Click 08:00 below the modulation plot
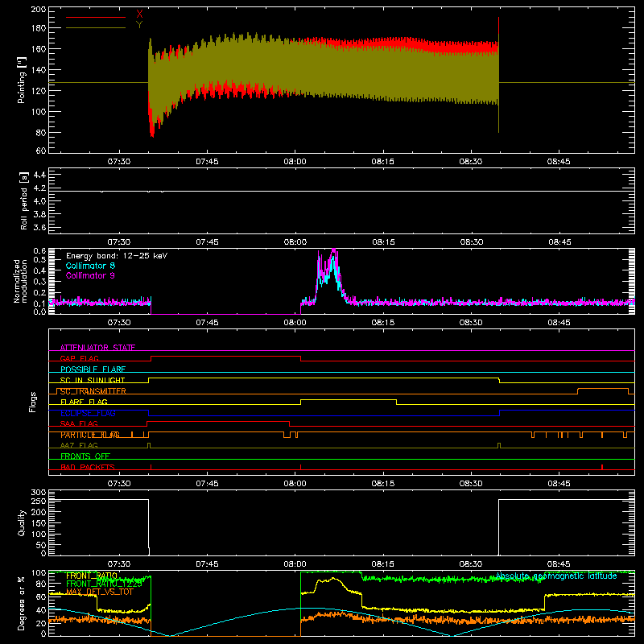Viewport: 644px width, 644px height. coord(295,323)
